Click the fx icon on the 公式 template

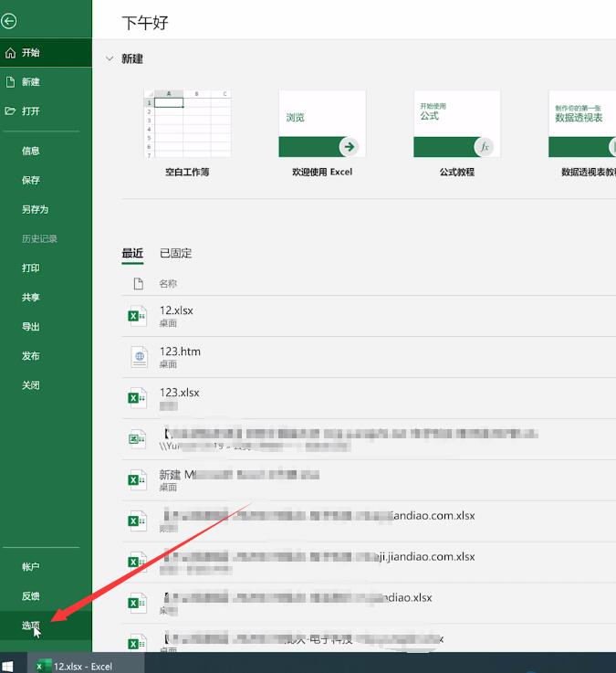[x=484, y=147]
